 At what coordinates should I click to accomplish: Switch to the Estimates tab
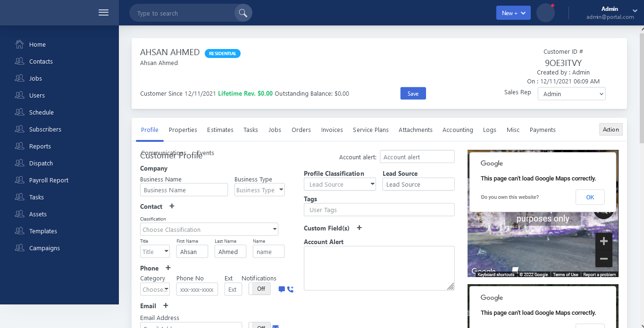coord(220,130)
